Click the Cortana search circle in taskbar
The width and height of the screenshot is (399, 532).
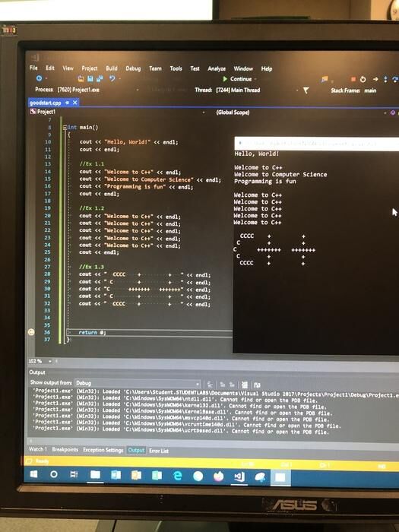[54, 474]
